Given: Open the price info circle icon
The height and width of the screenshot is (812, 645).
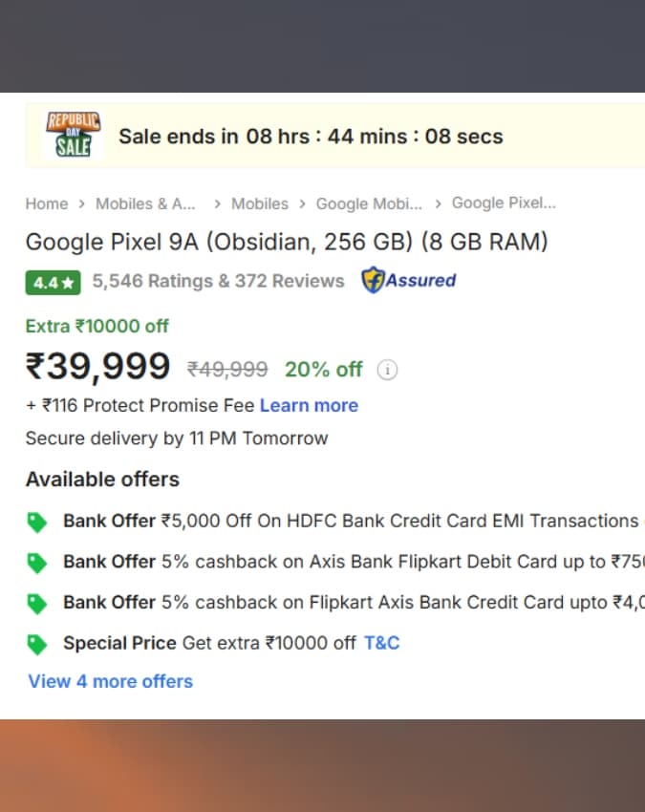Looking at the screenshot, I should coord(387,370).
